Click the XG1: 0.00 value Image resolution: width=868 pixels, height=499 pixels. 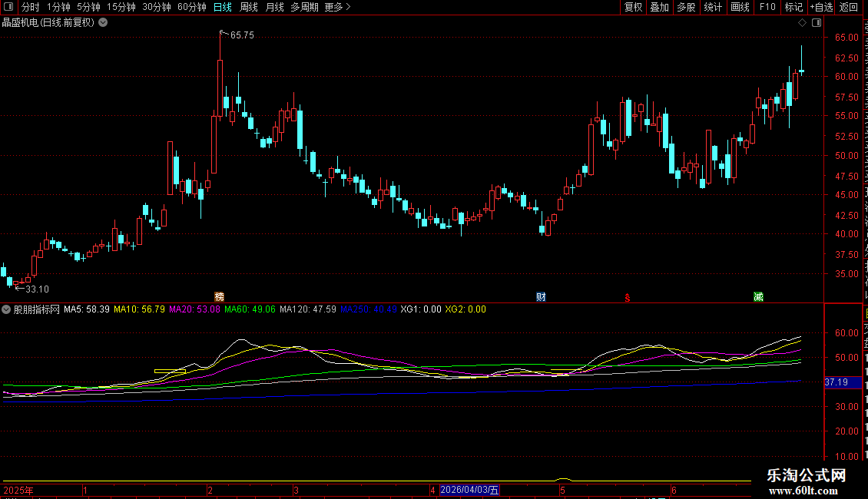421,309
